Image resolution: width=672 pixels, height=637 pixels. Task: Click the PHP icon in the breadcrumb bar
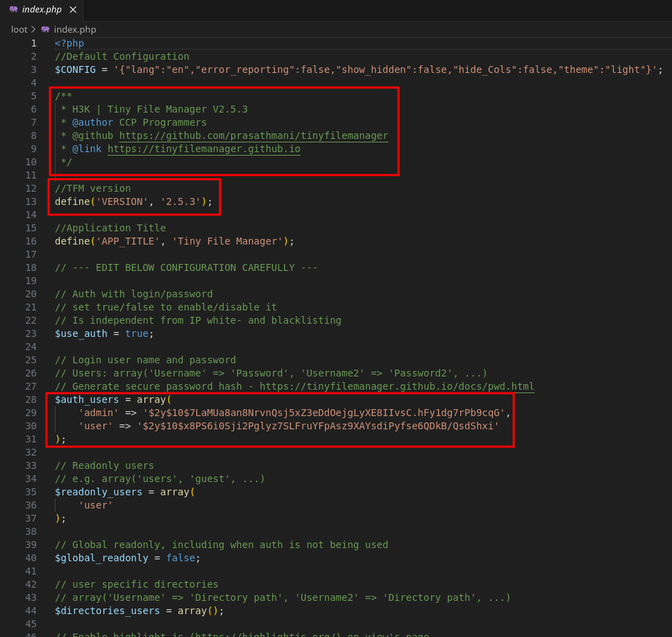[45, 29]
